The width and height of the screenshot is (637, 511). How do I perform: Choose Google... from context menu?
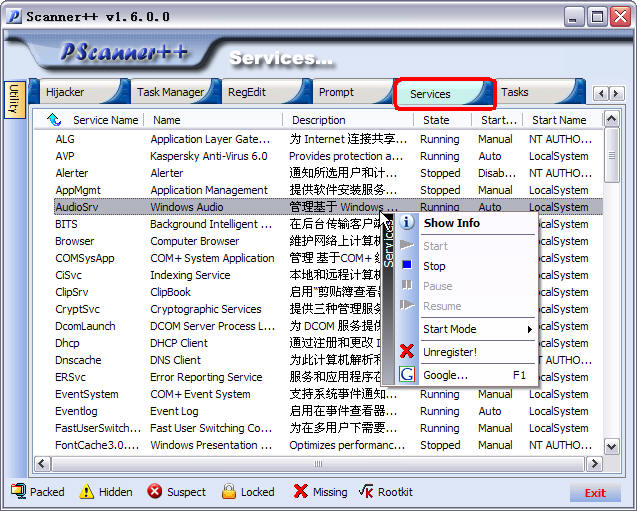478,375
